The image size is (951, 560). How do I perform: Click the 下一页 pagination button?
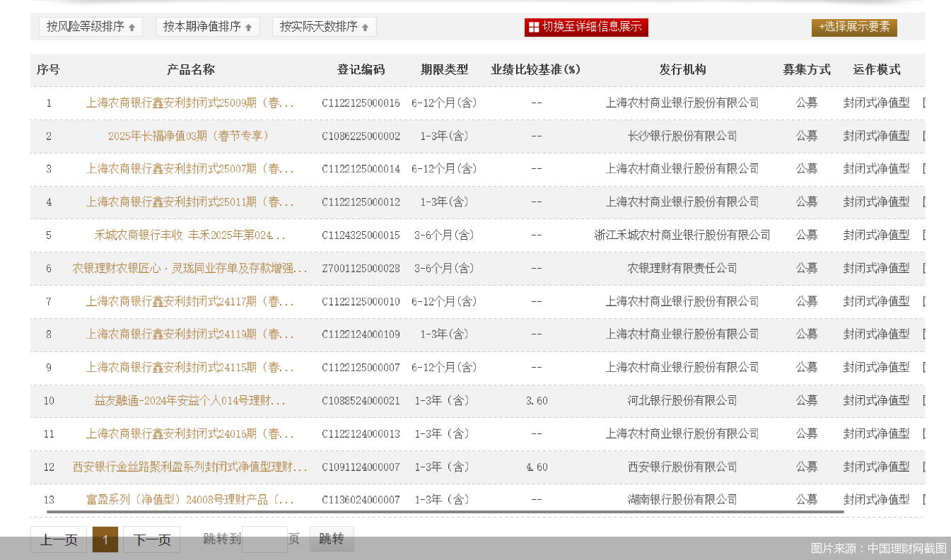pos(151,539)
